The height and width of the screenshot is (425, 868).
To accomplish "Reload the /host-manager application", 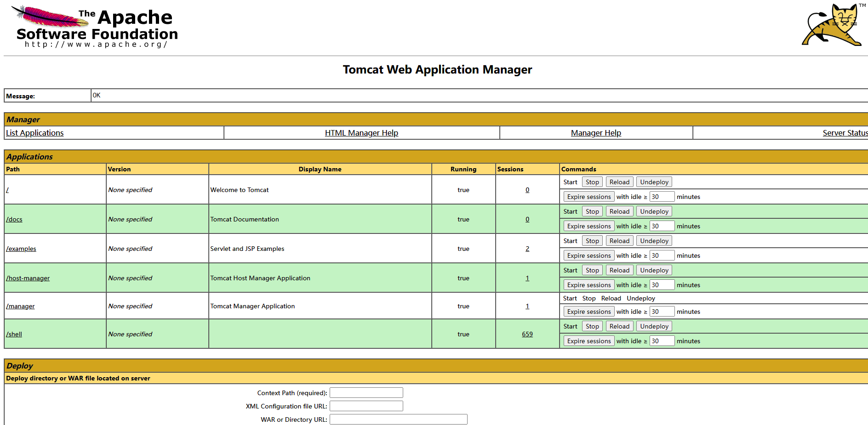I will [x=619, y=270].
